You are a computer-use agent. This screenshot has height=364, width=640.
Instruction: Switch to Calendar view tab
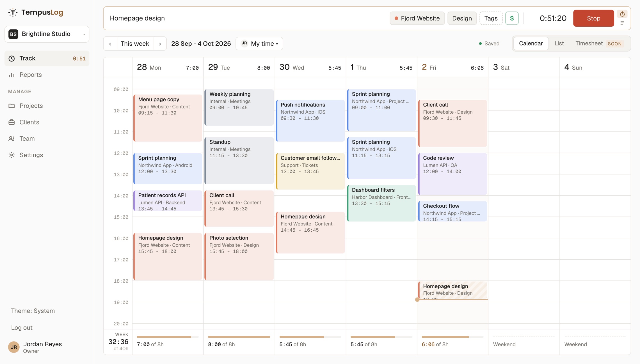point(531,43)
